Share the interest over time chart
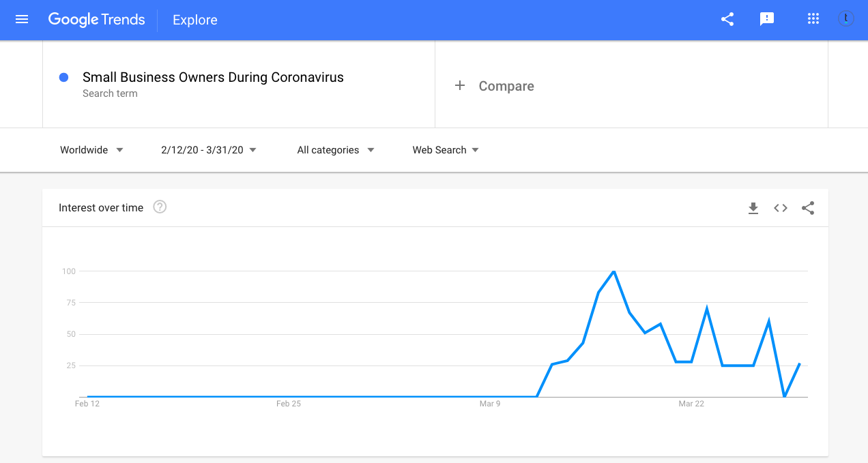This screenshot has width=868, height=463. [808, 208]
